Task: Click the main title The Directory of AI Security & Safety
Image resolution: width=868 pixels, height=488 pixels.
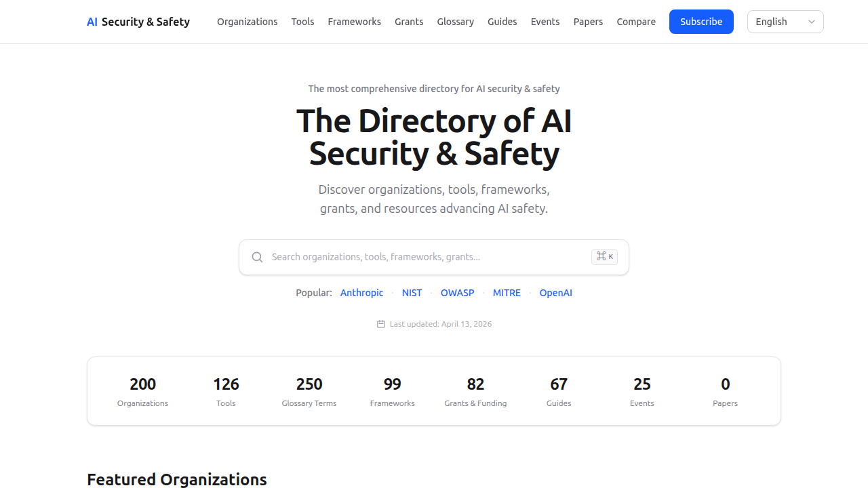Action: click(x=434, y=137)
